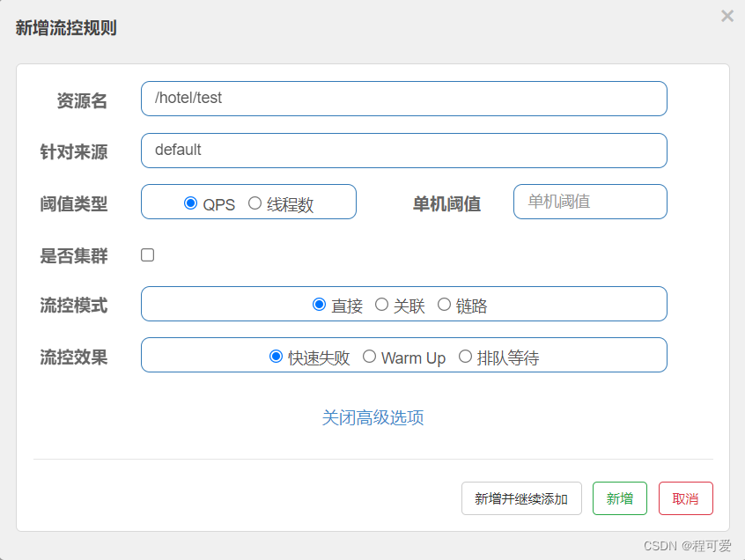Select the 排队等待 effect option
The height and width of the screenshot is (560, 745).
pyautogui.click(x=465, y=357)
